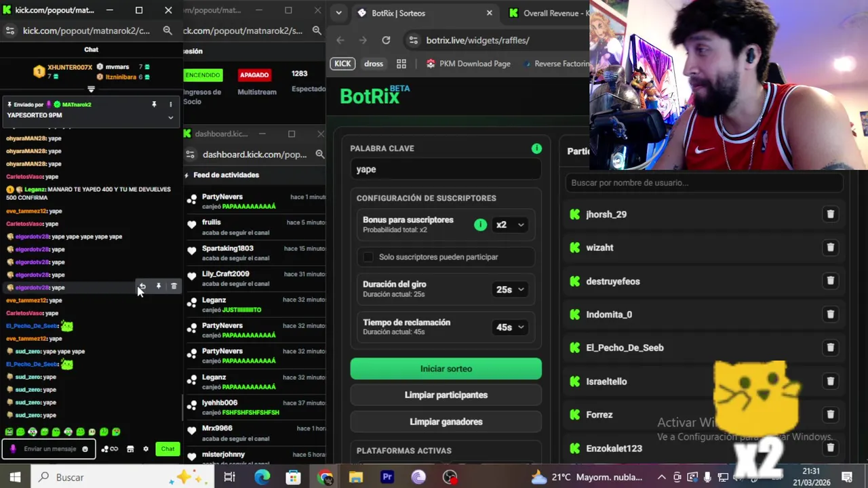Click the Palabra clave field containing yape
Image resolution: width=868 pixels, height=488 pixels.
tap(446, 169)
